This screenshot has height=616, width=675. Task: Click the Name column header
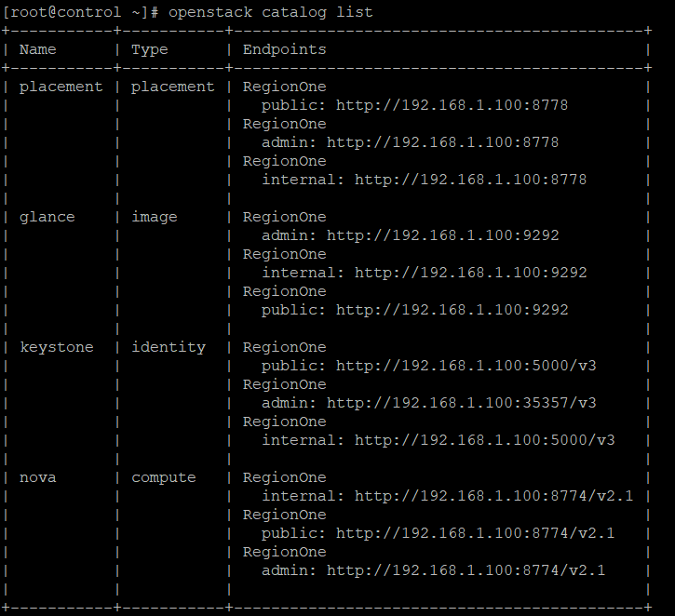coord(38,49)
